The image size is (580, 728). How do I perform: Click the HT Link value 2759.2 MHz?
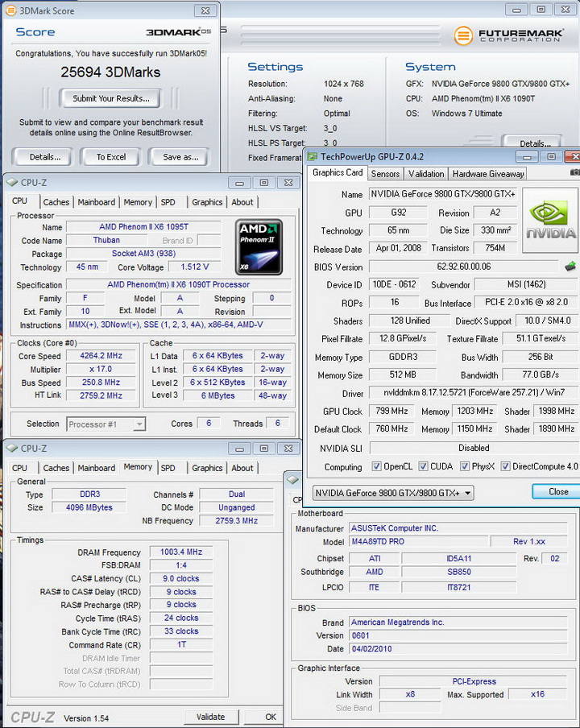point(101,395)
